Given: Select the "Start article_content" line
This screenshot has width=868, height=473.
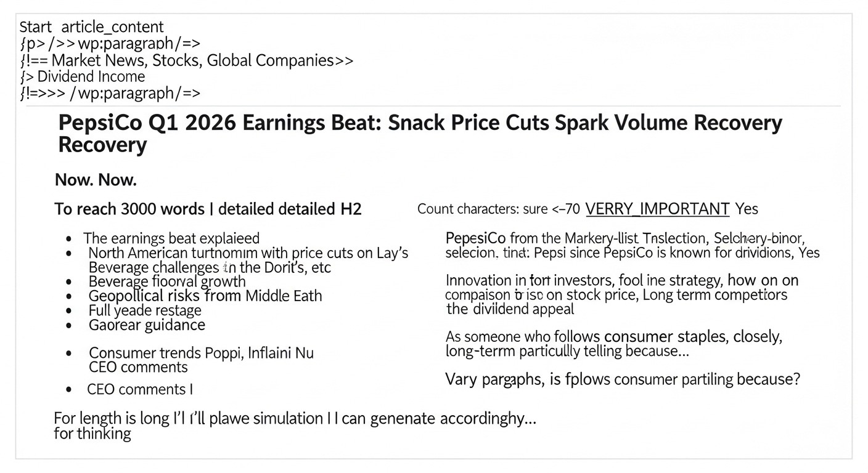Looking at the screenshot, I should point(91,27).
